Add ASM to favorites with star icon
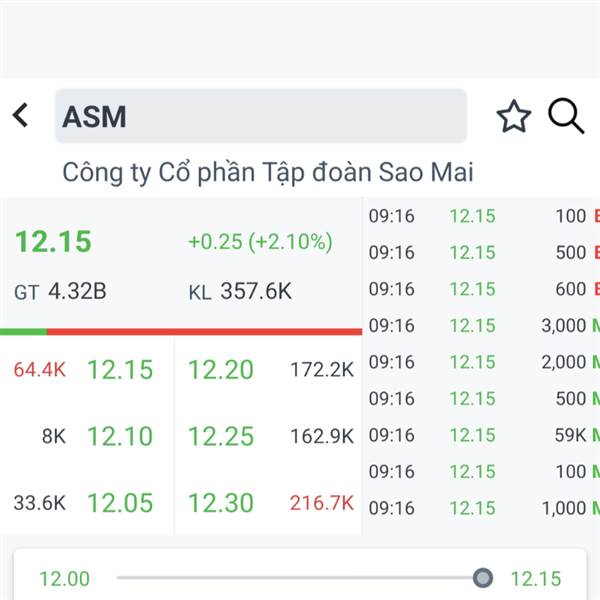 pyautogui.click(x=514, y=117)
